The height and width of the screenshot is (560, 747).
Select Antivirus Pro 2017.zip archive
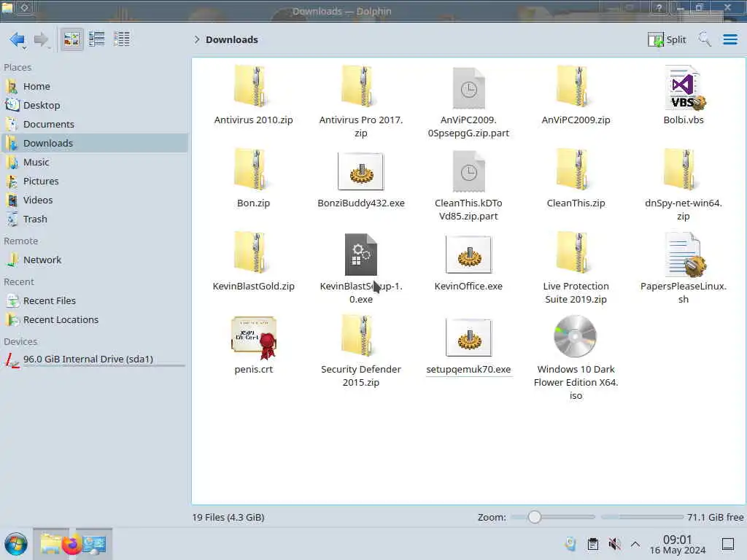click(x=361, y=101)
